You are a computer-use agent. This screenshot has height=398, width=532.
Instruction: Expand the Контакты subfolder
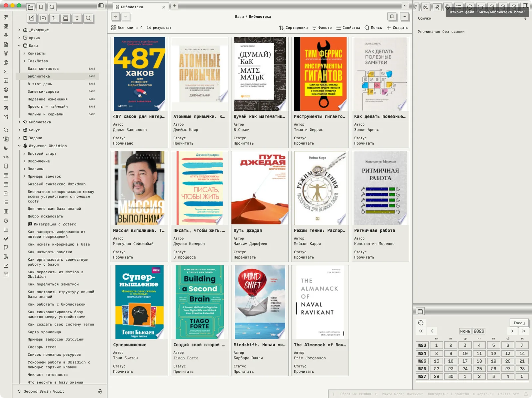pos(24,53)
